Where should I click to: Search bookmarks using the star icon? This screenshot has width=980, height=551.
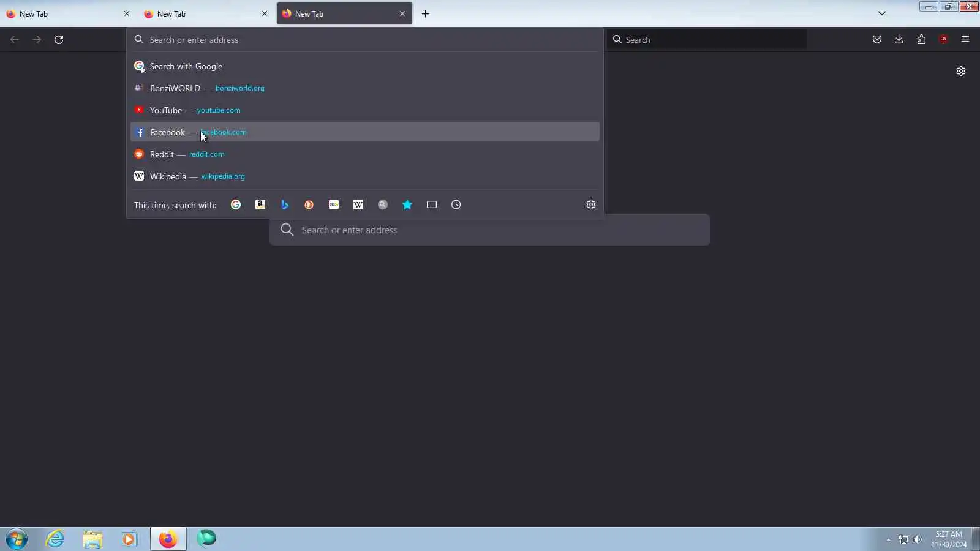click(x=407, y=204)
